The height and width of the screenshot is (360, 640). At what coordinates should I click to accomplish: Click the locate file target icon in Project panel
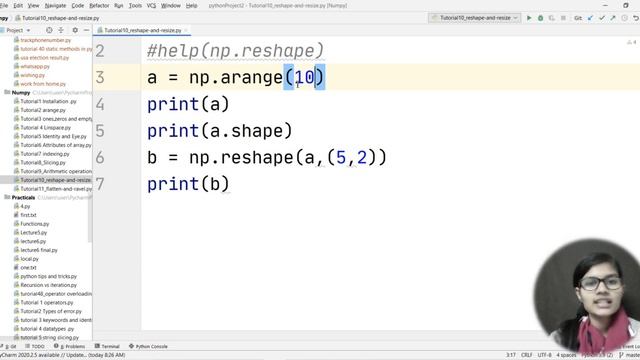tap(49, 30)
